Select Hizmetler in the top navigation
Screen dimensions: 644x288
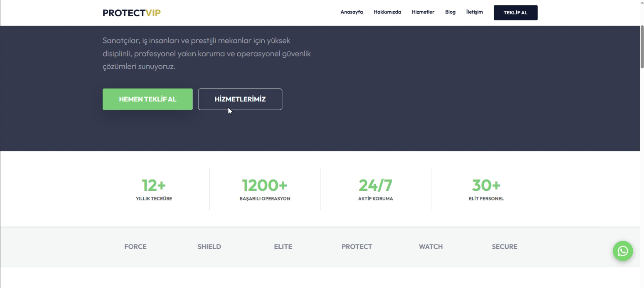(x=423, y=12)
